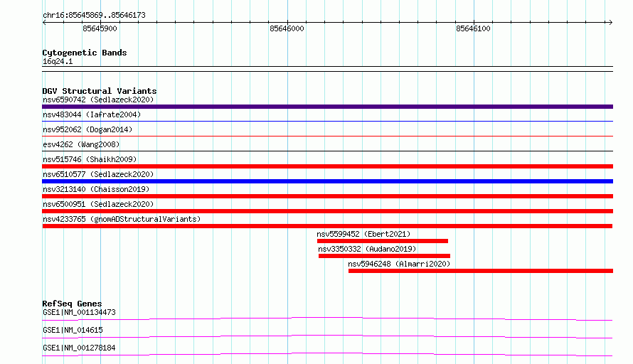
Task: Select the RefSeq Genes track heading
Action: click(72, 304)
